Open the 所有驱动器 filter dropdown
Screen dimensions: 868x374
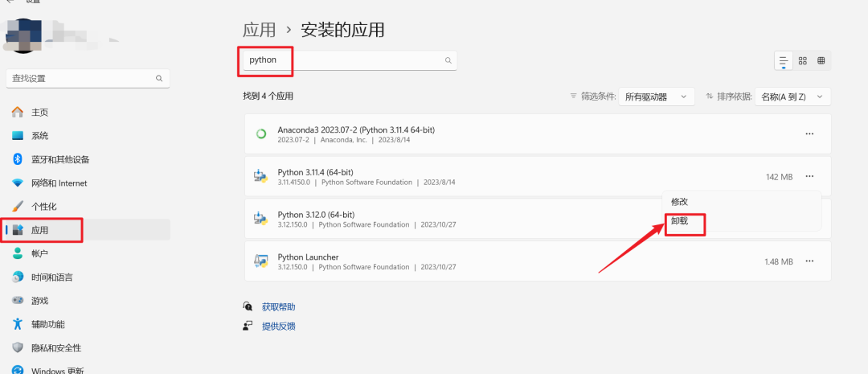657,97
